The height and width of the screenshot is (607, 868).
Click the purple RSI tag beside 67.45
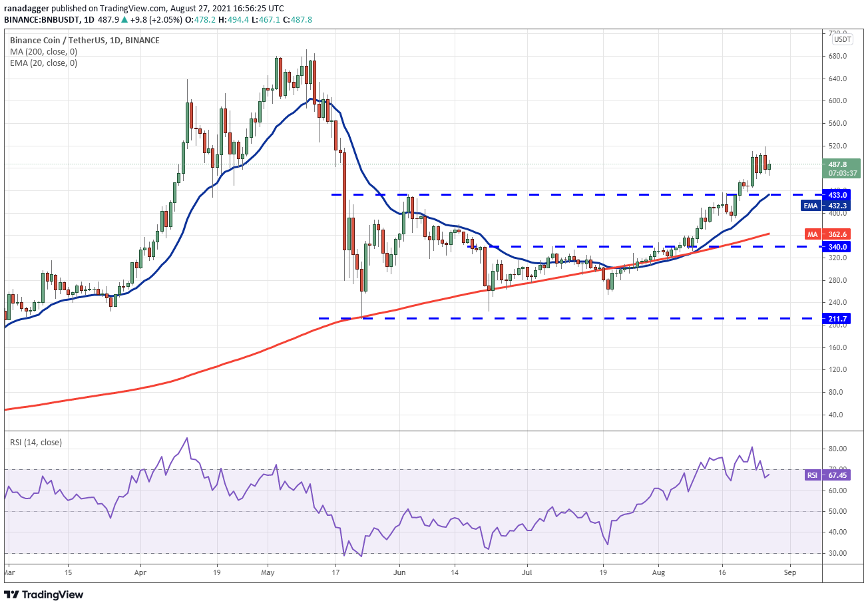tap(813, 475)
